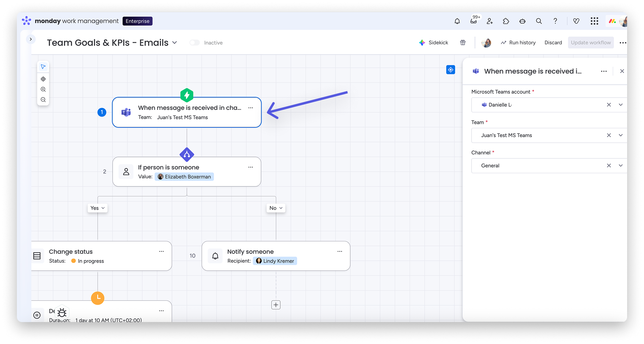Clear the Danielle L account selection
This screenshot has width=644, height=344.
(609, 105)
